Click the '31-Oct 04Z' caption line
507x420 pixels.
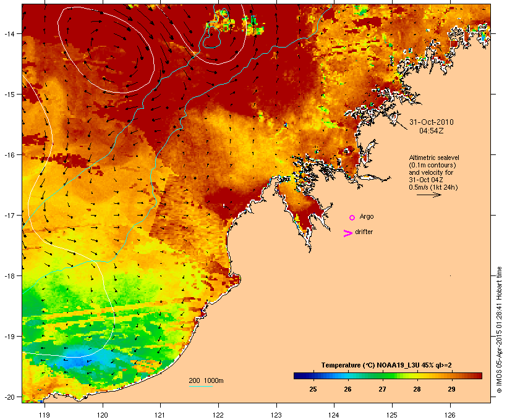coord(426,180)
